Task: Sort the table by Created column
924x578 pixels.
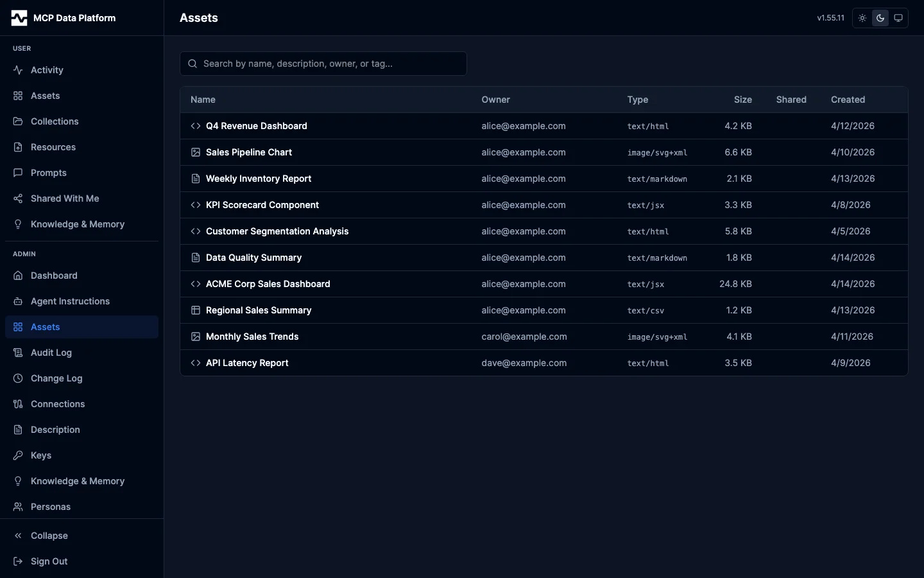Action: 848,100
